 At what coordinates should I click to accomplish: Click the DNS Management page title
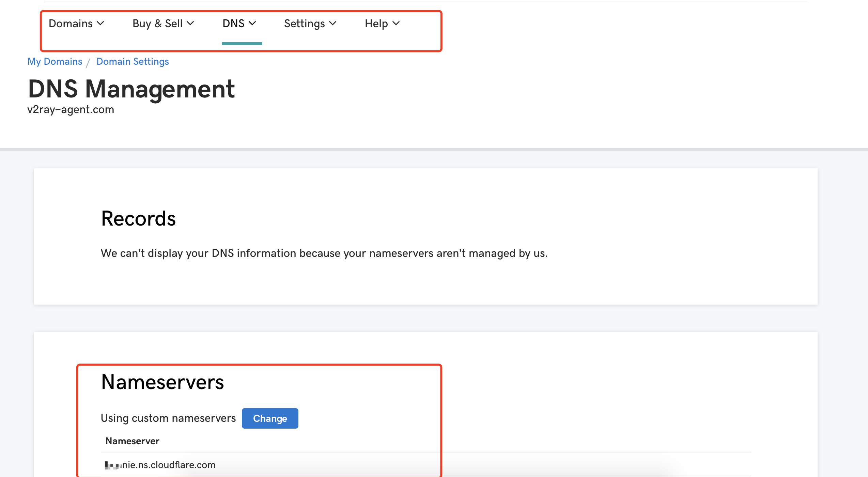click(131, 89)
